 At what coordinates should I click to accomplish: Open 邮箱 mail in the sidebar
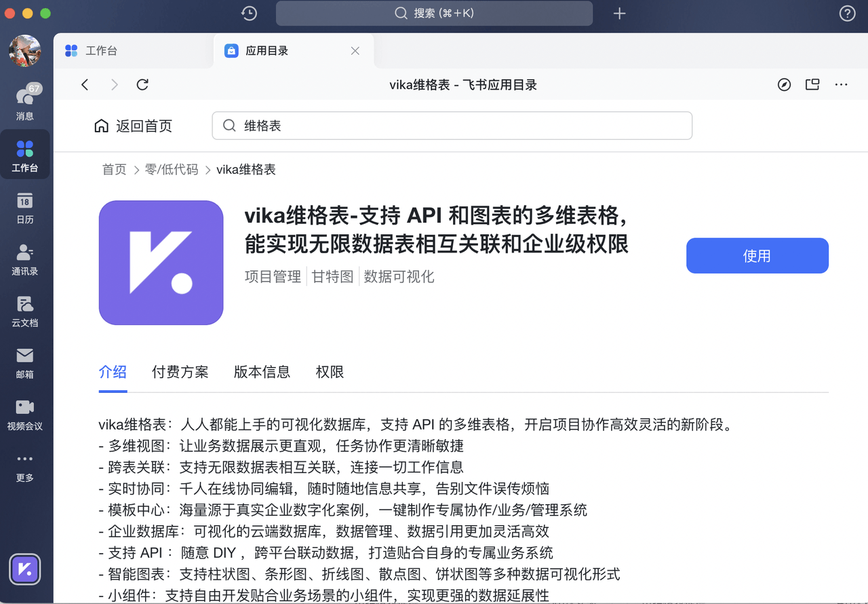(x=25, y=362)
